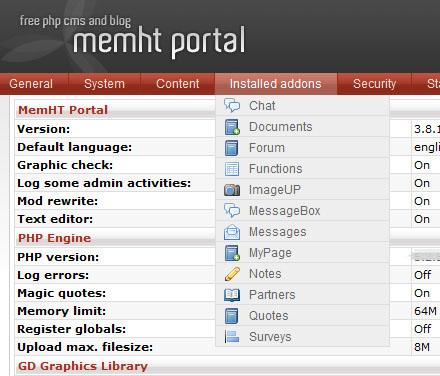Click the MessageBox speech bubbles icon
Image resolution: width=440 pixels, height=376 pixels.
click(x=232, y=211)
